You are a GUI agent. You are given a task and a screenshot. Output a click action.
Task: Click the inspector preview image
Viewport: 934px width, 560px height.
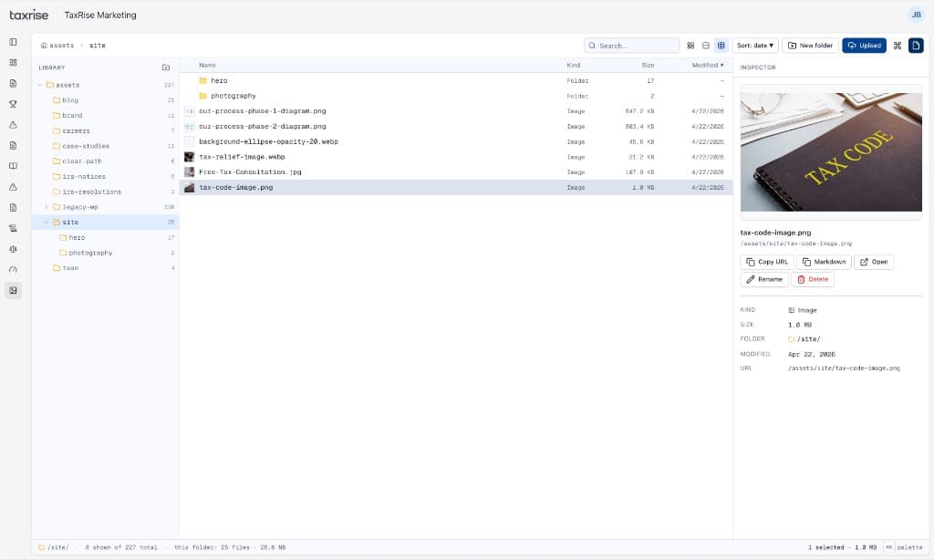(831, 152)
